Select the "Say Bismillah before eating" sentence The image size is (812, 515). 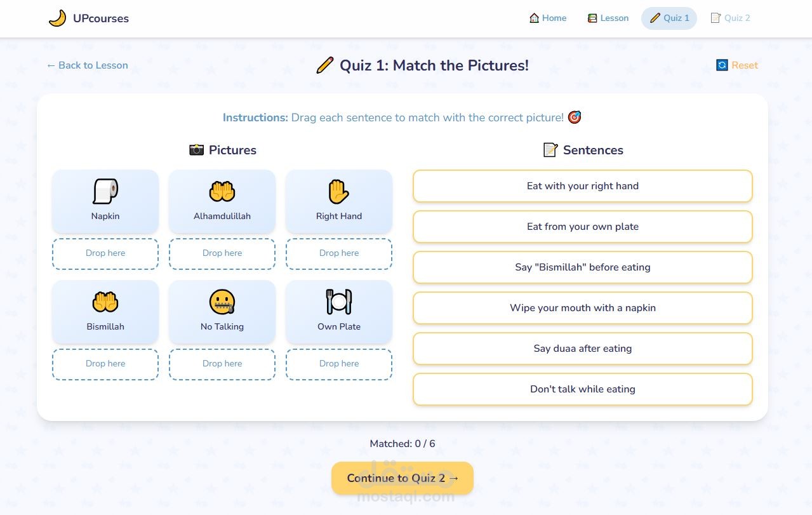coord(582,267)
